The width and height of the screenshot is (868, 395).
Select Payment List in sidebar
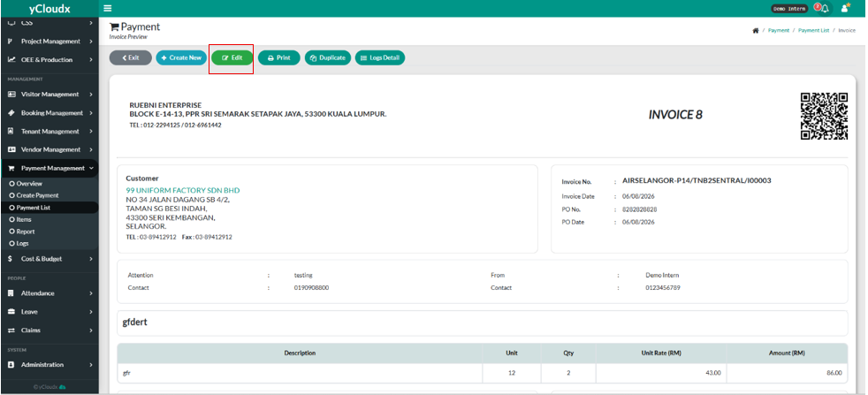tap(49, 208)
